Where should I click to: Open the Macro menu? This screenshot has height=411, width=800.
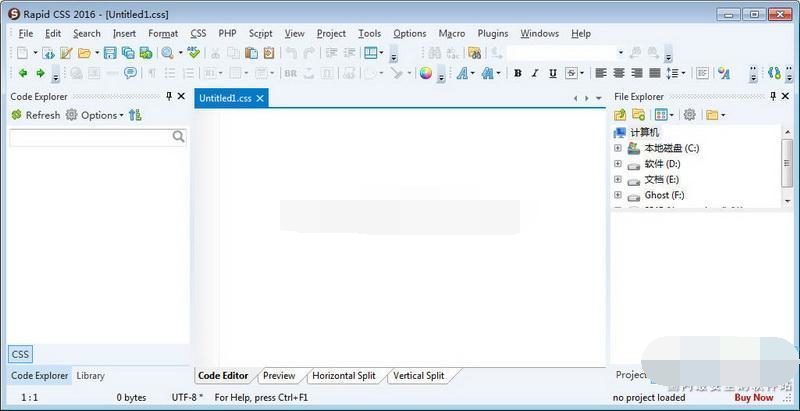[452, 34]
